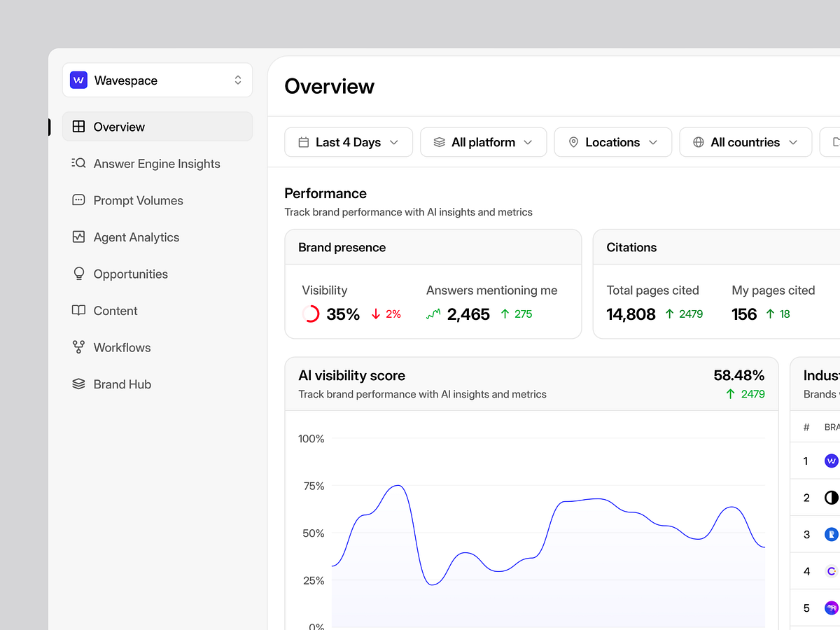The image size is (840, 630).
Task: Click the Brand presence card header
Action: click(x=433, y=247)
